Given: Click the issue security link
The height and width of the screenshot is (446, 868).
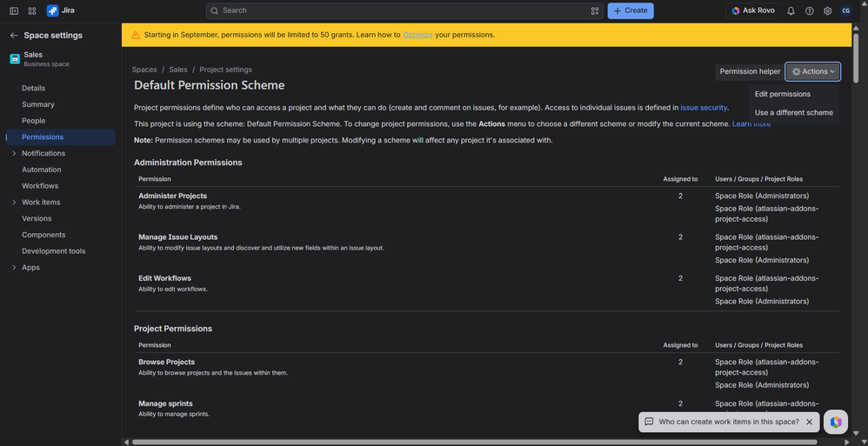Looking at the screenshot, I should point(704,108).
